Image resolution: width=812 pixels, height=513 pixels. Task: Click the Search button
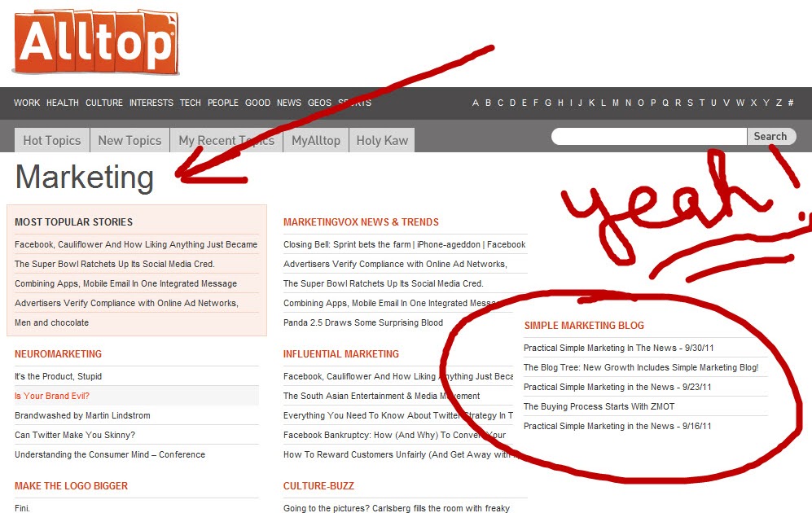click(x=770, y=136)
